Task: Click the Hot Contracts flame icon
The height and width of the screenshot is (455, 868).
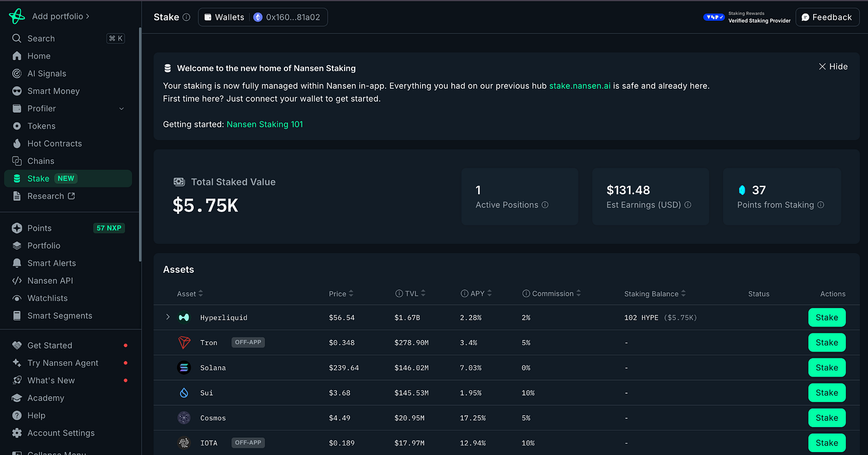Action: click(17, 144)
